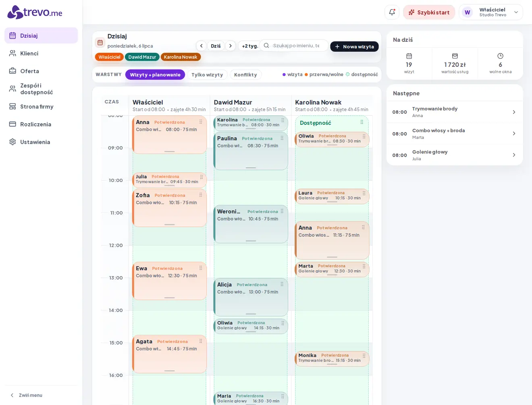Click the Szybki start button
The width and height of the screenshot is (532, 405).
(x=429, y=12)
